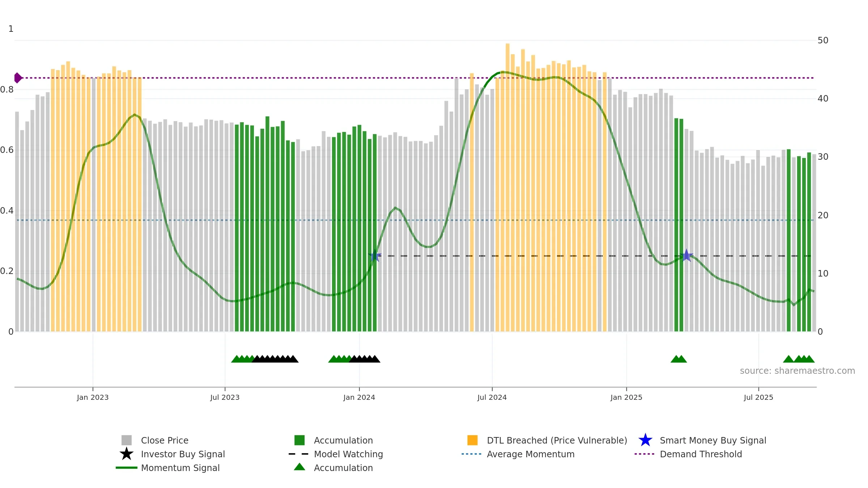Click the purple diamond Demand Threshold marker

tap(18, 78)
